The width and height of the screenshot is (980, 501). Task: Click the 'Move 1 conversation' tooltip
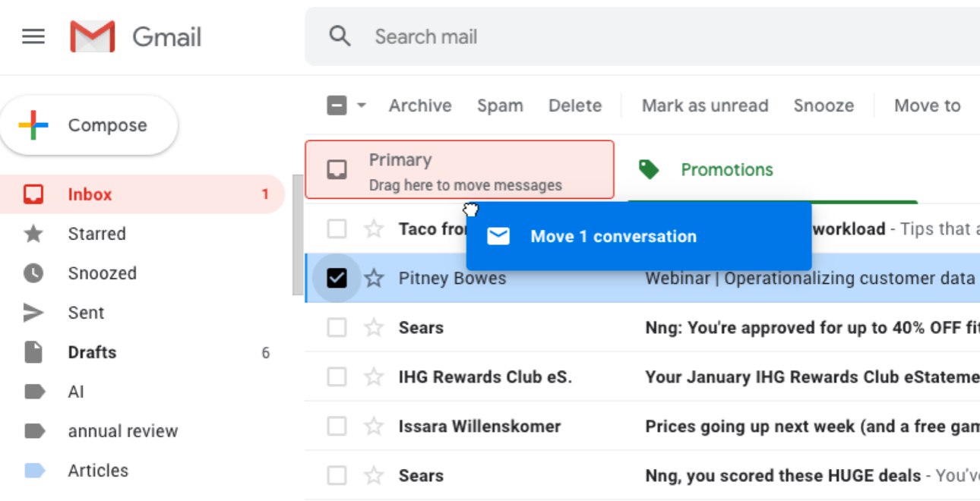[639, 236]
